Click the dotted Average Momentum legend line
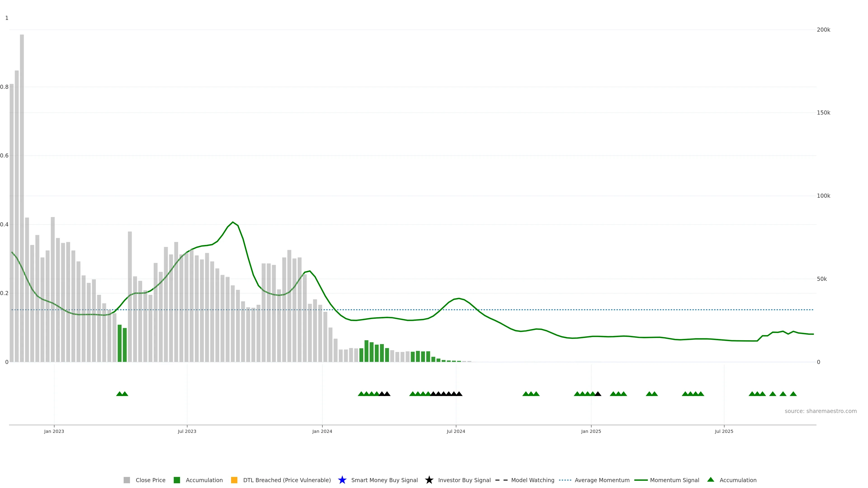Viewport: 868px width, 488px height. pos(565,480)
